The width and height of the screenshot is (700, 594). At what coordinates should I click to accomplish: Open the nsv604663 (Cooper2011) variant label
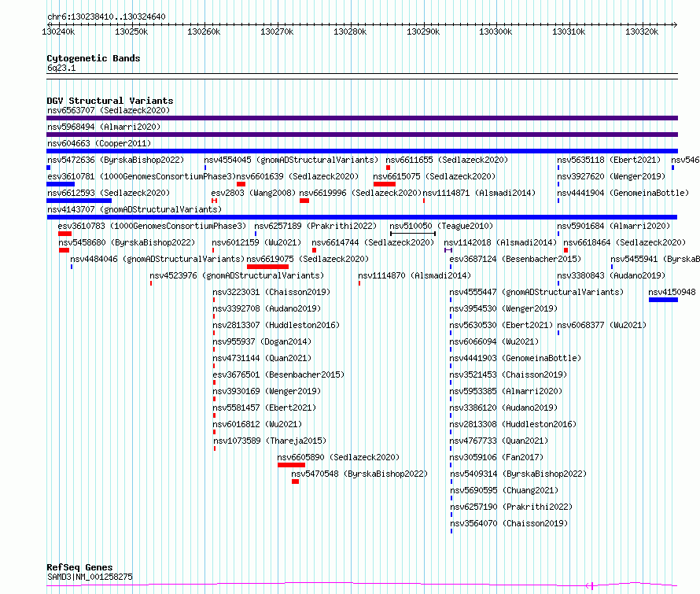point(99,143)
